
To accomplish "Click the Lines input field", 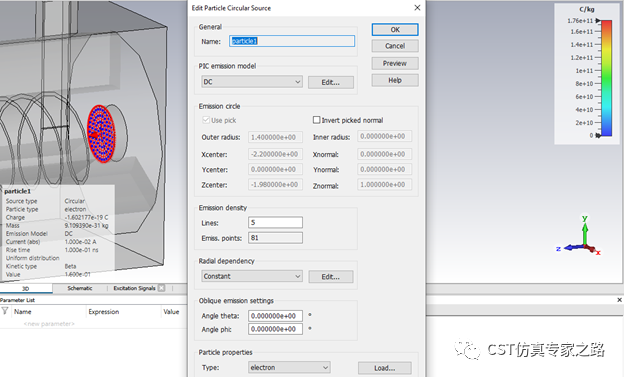I will pos(275,223).
